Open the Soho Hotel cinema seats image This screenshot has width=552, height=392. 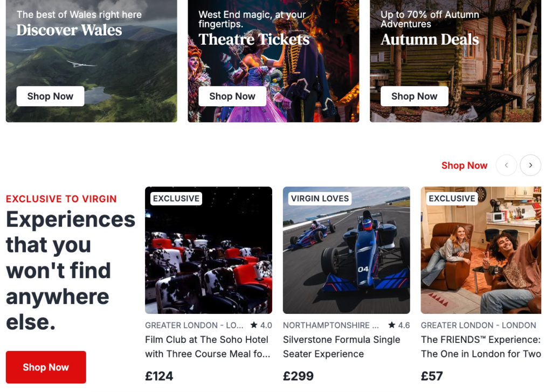[209, 250]
